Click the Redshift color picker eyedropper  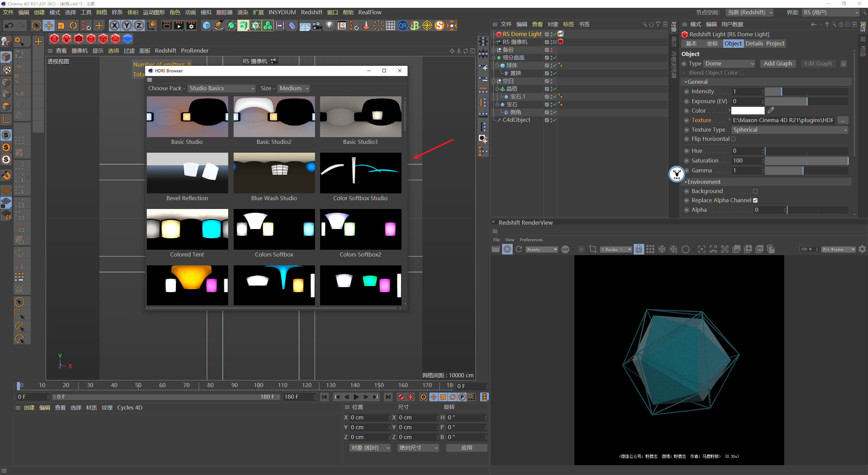coord(771,110)
